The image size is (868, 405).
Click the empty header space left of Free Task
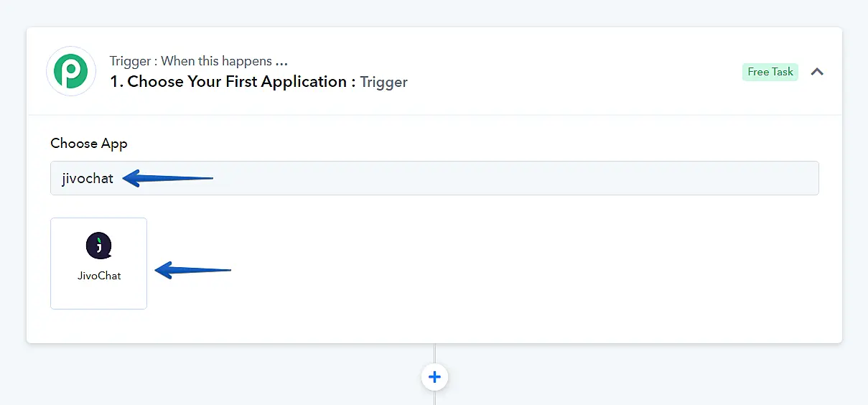click(574, 72)
